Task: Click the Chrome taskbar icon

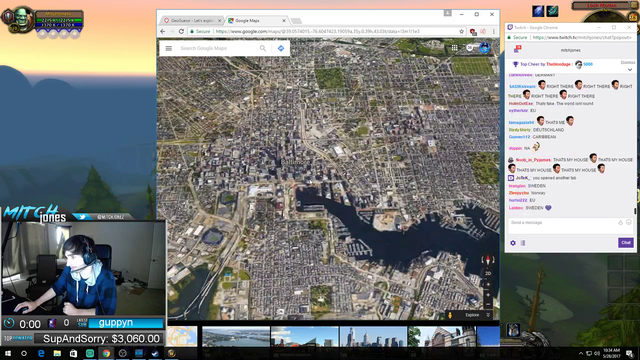Action: tap(106, 353)
